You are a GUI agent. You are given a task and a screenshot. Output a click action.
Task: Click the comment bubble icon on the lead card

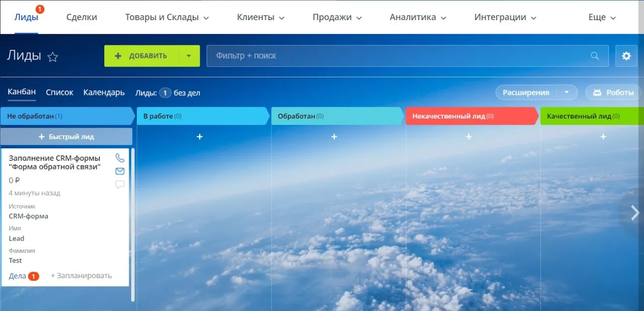120,184
